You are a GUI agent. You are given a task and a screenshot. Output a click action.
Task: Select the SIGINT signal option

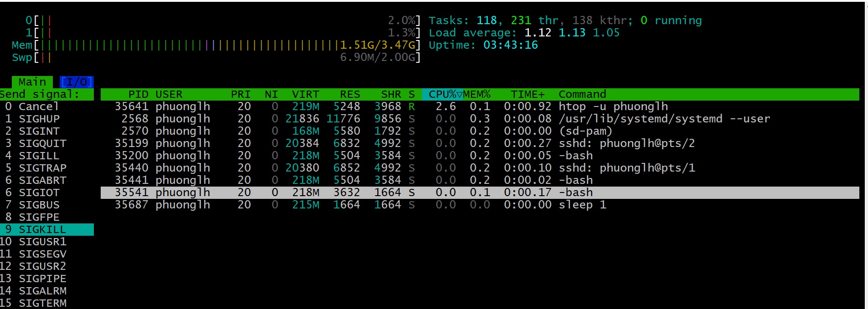click(x=39, y=131)
